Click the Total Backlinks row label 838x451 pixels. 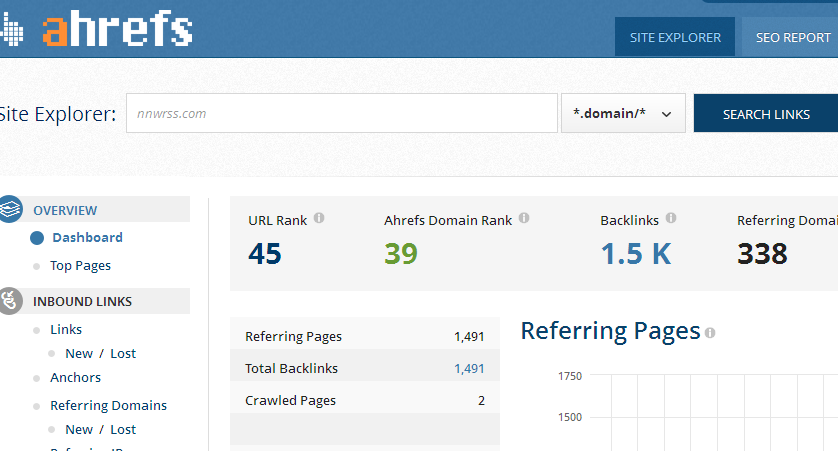[291, 368]
